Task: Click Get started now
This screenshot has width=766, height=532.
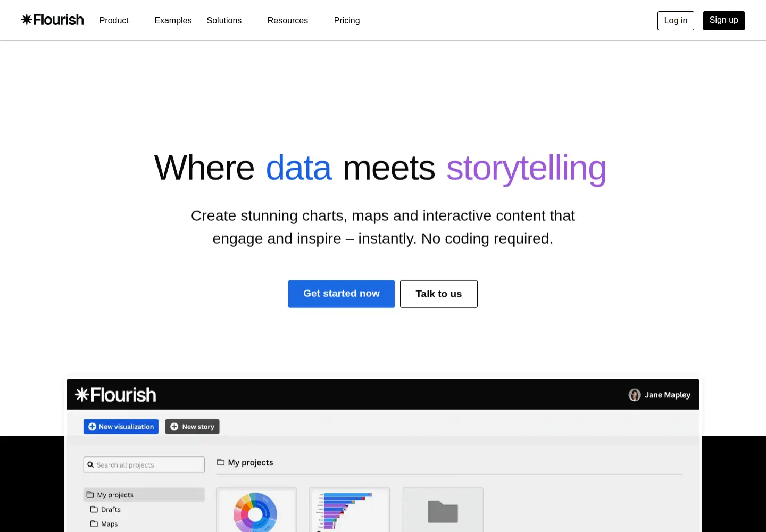Action: (342, 294)
